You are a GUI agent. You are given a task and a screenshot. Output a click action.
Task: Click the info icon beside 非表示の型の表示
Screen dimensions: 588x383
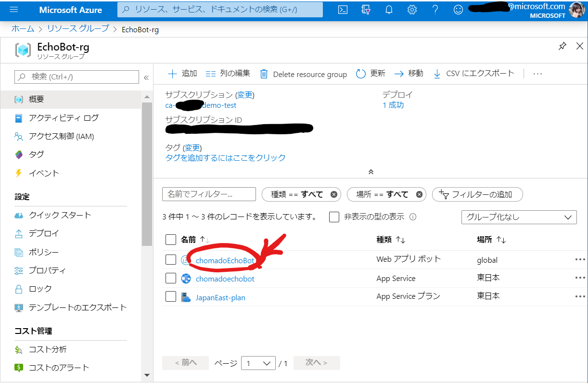tap(412, 217)
